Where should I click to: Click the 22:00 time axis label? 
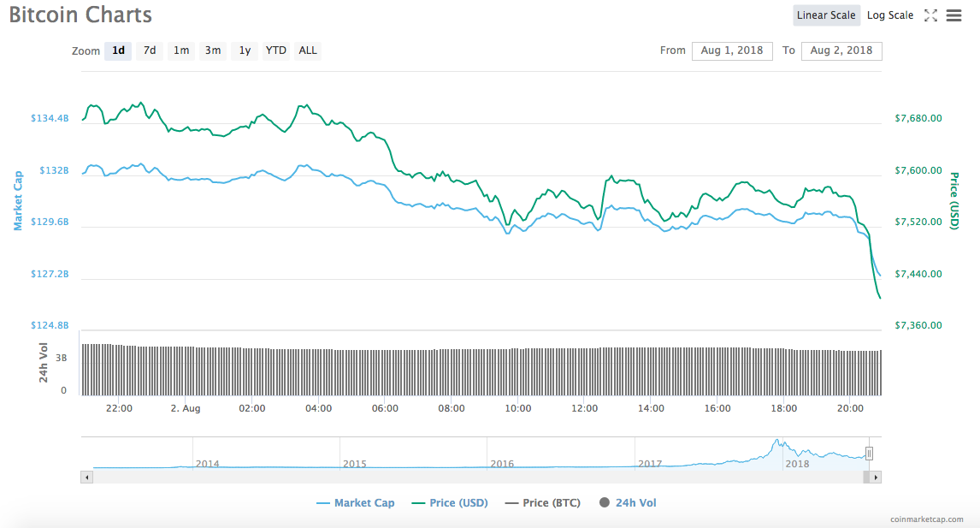[119, 408]
